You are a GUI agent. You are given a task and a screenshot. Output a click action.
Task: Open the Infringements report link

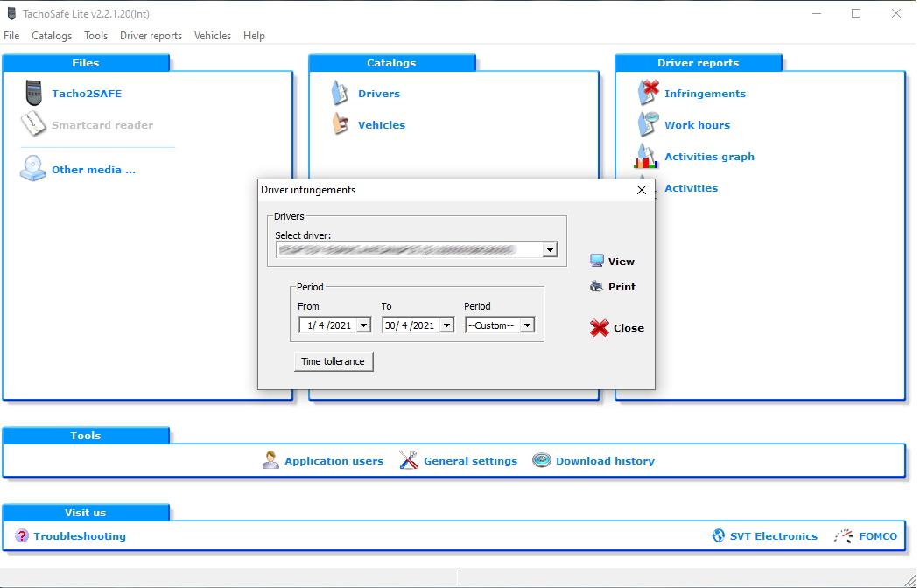point(705,94)
